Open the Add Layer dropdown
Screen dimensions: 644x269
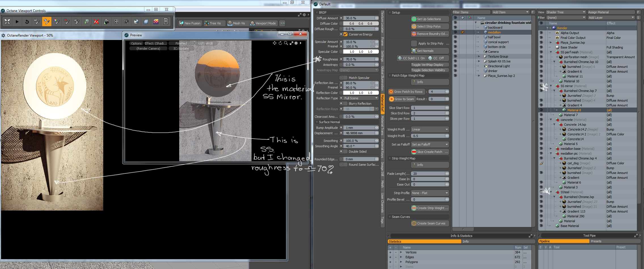coord(611,18)
